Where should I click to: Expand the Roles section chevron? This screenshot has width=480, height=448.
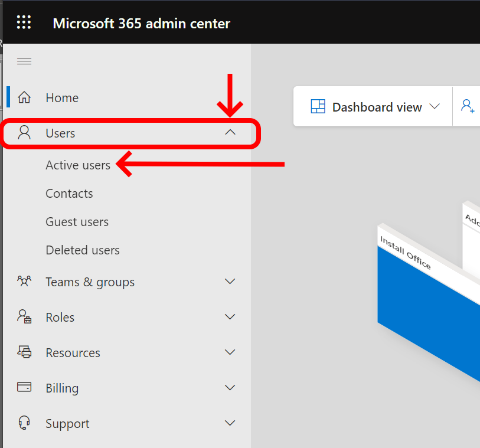pos(230,317)
